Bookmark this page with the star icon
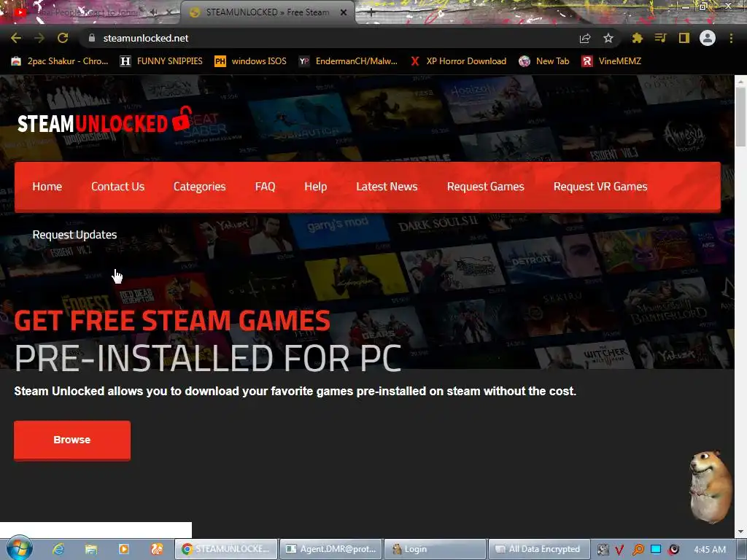The image size is (747, 560). [x=608, y=38]
